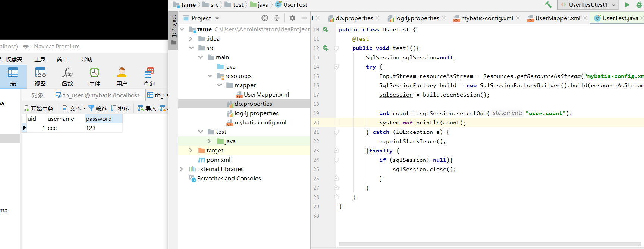Click 排序 sort button in Navicat
The width and height of the screenshot is (644, 249).
click(x=120, y=108)
